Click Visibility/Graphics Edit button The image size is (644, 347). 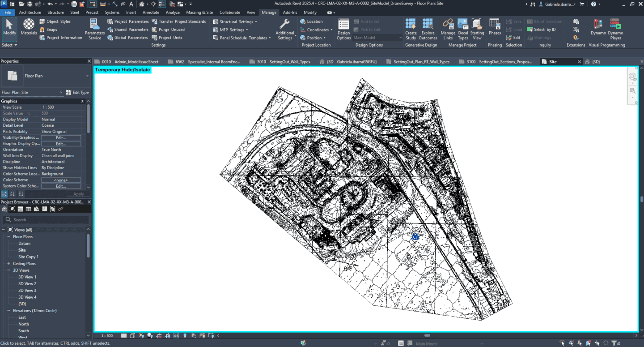coord(61,137)
